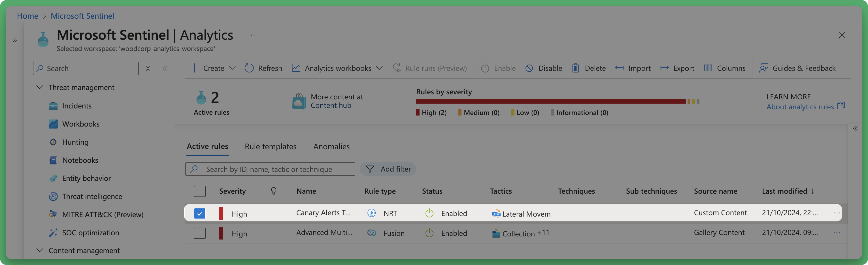Open the MITRE ATT&CK icon
This screenshot has height=265, width=868.
coord(53,215)
